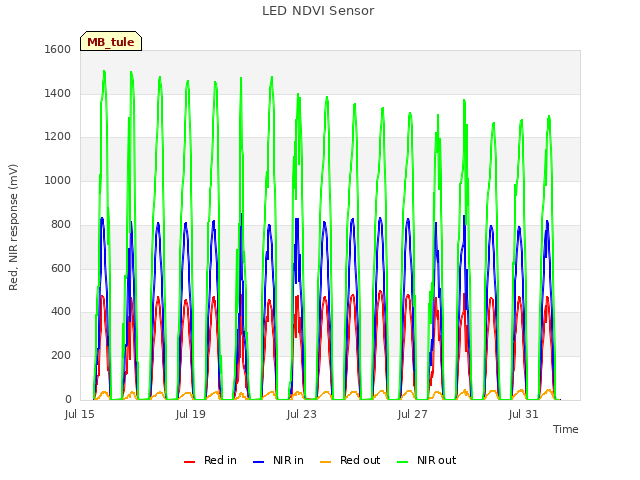Click the MB_tule site label
The width and height of the screenshot is (640, 480).
coord(111,42)
